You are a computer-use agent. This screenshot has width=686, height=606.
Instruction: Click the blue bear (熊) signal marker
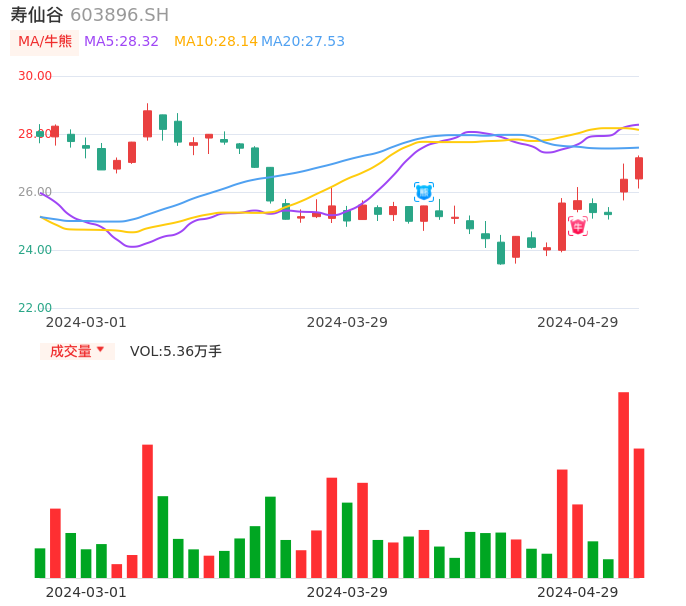424,191
